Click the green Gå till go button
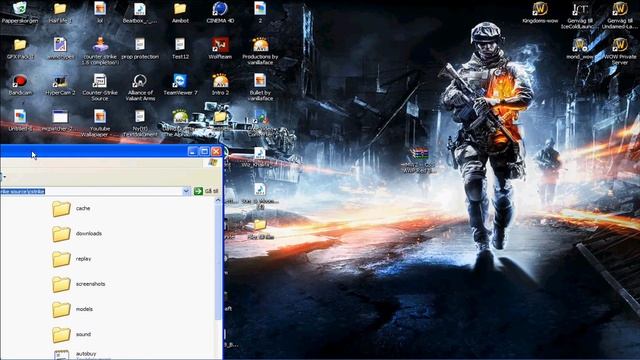The height and width of the screenshot is (360, 640). pos(206,191)
